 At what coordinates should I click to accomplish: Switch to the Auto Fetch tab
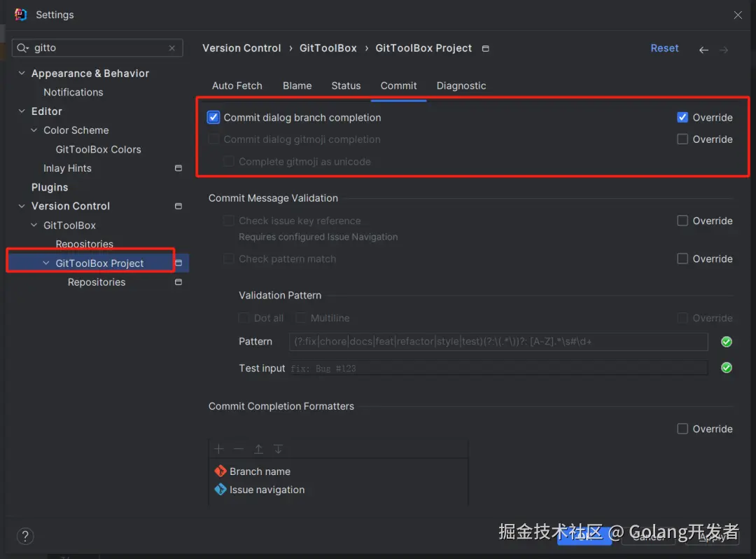click(237, 86)
